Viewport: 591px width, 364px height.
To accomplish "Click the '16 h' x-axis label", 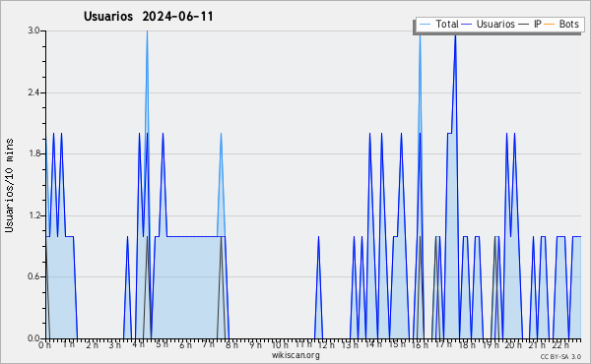I will coord(420,344).
